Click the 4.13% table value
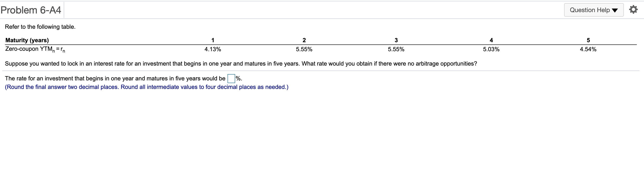 [x=213, y=49]
